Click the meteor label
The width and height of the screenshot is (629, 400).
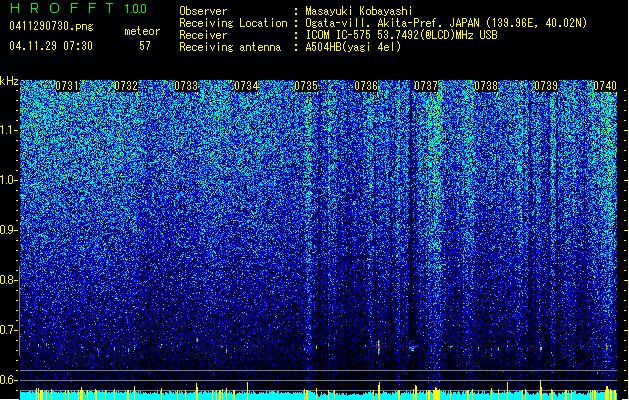[x=142, y=31]
